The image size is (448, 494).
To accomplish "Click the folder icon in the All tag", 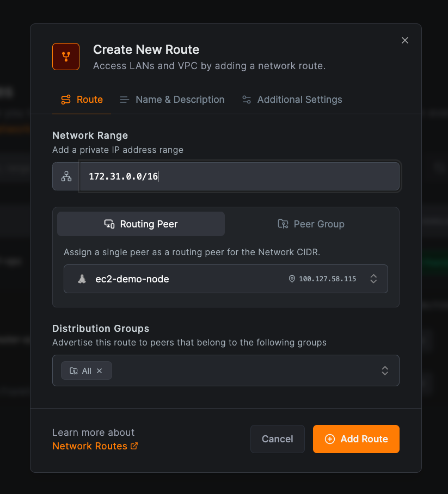I will coord(73,370).
